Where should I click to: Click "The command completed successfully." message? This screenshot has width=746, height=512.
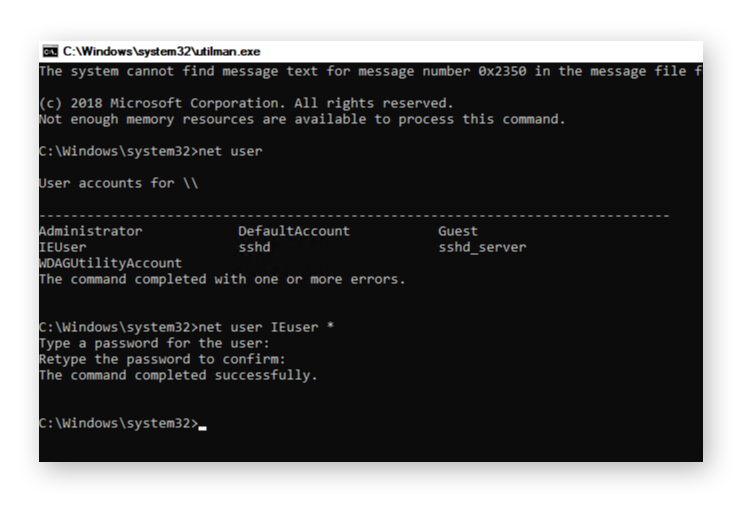click(178, 375)
